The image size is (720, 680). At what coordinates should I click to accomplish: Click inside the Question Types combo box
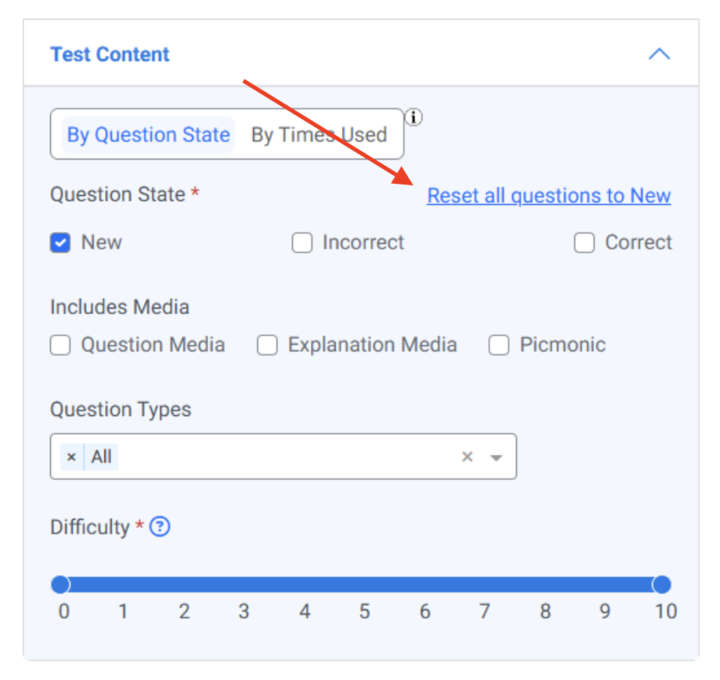pos(280,457)
